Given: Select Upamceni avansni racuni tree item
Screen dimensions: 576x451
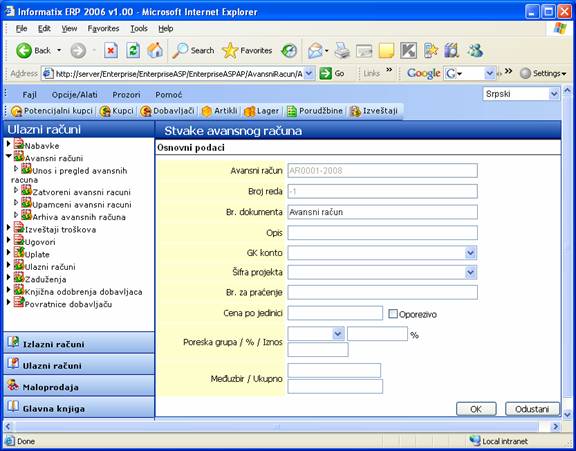Looking at the screenshot, I should [82, 205].
